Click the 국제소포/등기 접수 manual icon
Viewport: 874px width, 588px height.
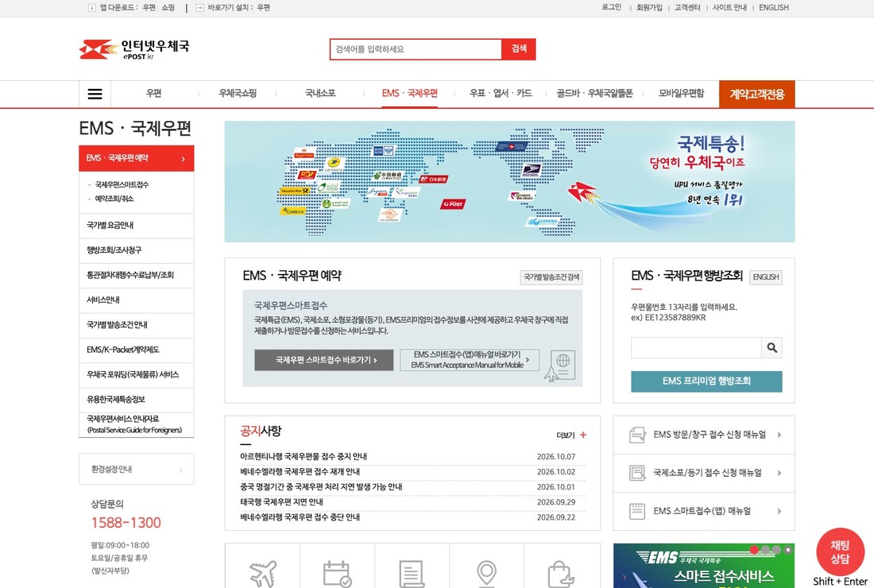click(x=637, y=474)
